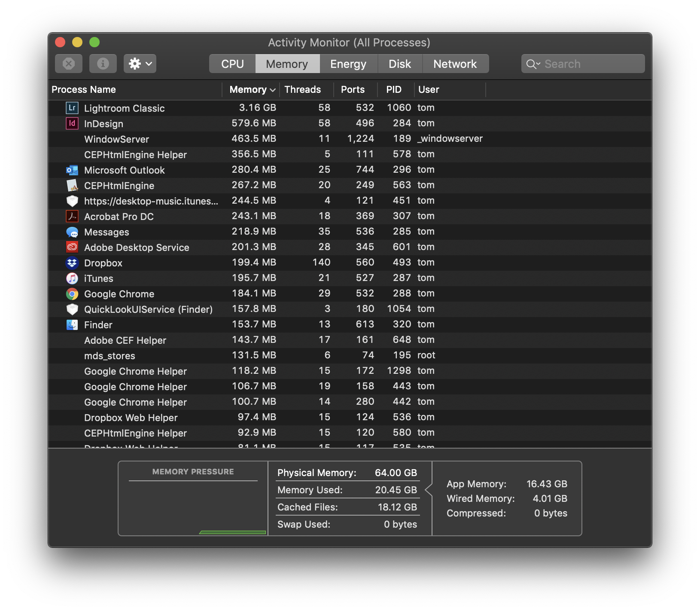The height and width of the screenshot is (611, 700).
Task: Click the Activity Monitor window title
Action: tap(349, 43)
